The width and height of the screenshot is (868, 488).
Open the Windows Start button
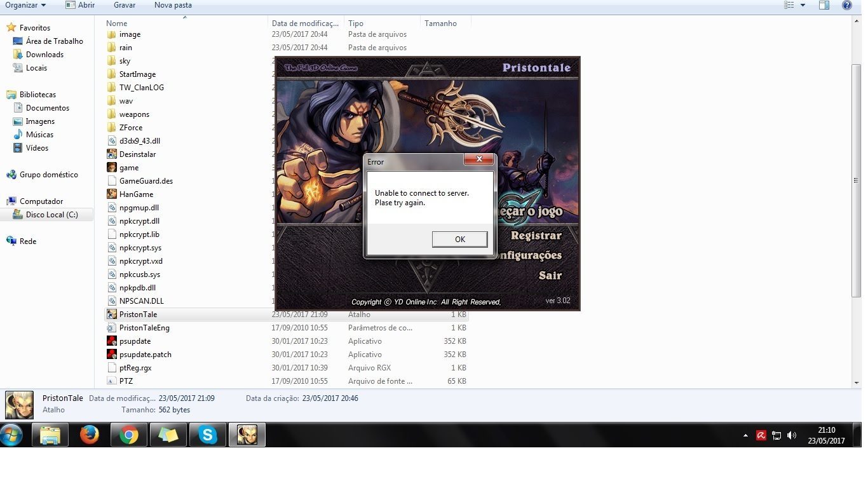pos(11,435)
